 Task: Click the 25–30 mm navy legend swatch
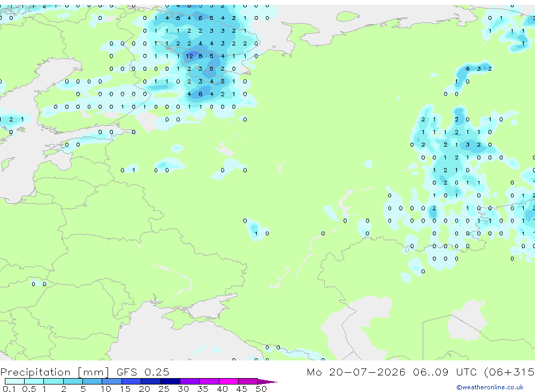170,381
